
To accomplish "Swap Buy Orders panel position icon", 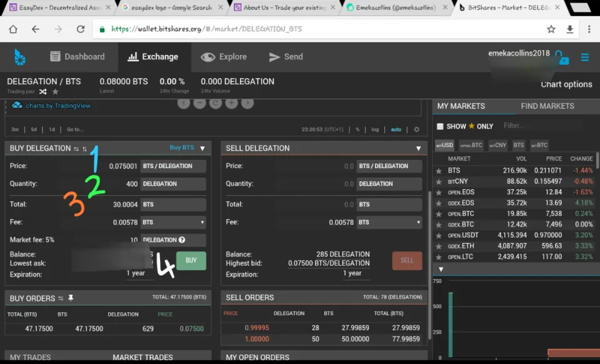I will (61, 298).
